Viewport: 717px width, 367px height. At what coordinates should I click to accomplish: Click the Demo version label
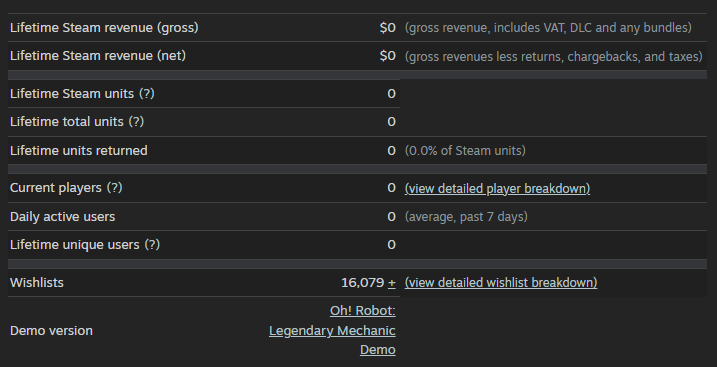51,330
